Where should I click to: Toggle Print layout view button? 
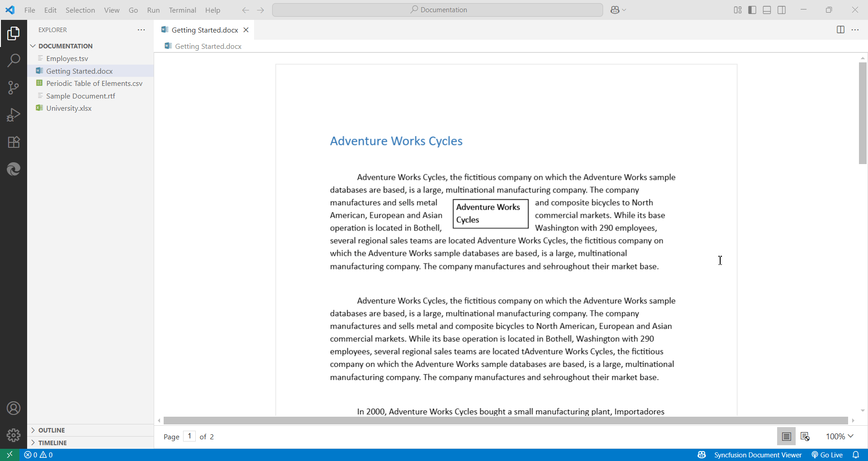click(x=787, y=437)
